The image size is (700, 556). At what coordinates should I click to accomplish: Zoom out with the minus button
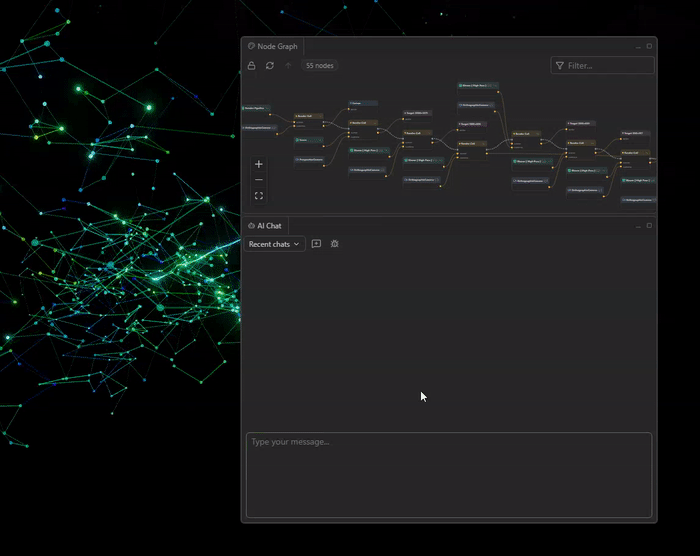click(258, 180)
